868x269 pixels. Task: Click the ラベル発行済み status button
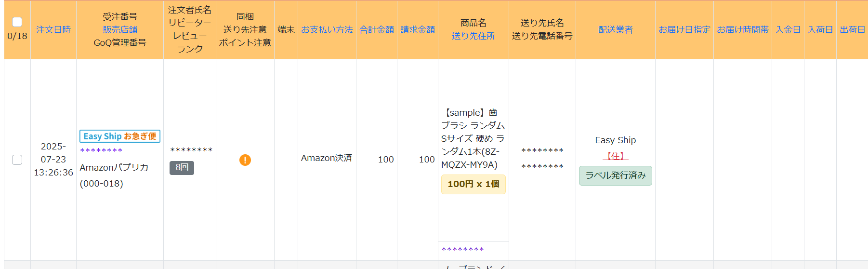coord(616,175)
